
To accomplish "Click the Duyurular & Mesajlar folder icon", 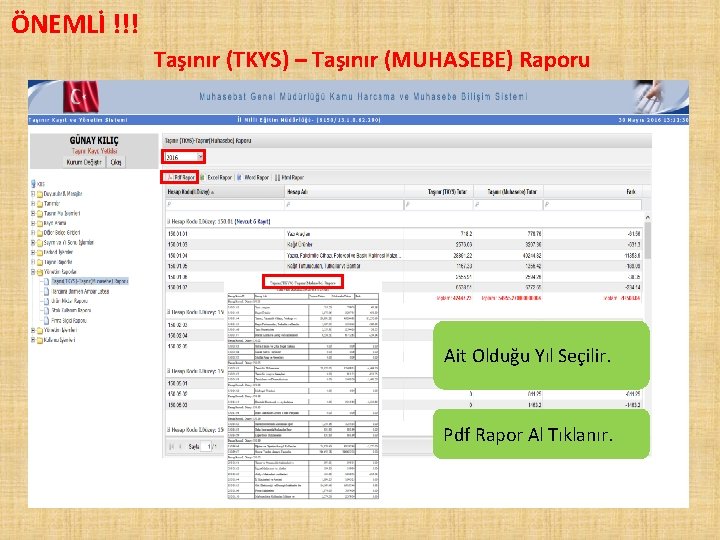I will coord(40,194).
